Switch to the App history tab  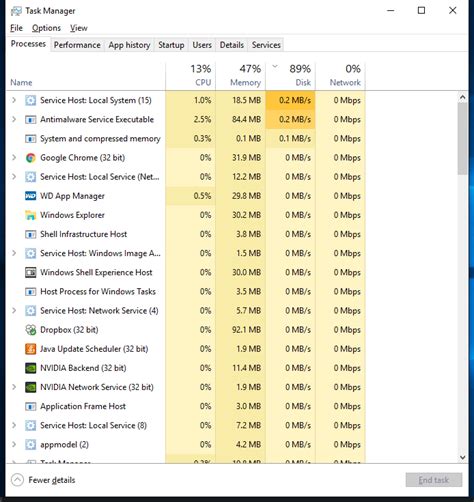[x=129, y=45]
